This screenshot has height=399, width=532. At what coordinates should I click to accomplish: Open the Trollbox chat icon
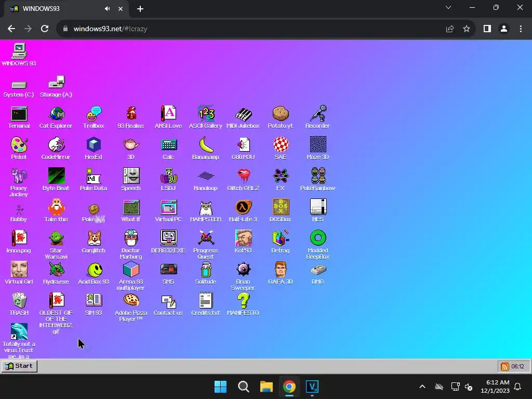click(x=94, y=117)
